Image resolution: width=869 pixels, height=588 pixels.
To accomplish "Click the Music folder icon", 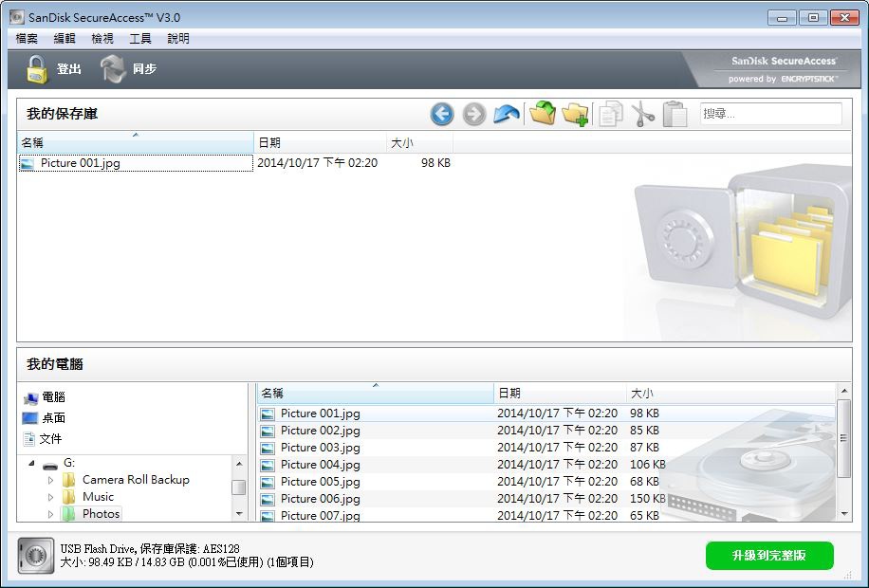I will [68, 497].
